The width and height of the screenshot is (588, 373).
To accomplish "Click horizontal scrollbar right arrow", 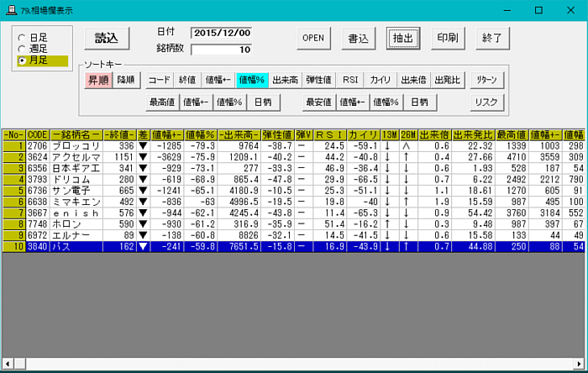I will [580, 364].
